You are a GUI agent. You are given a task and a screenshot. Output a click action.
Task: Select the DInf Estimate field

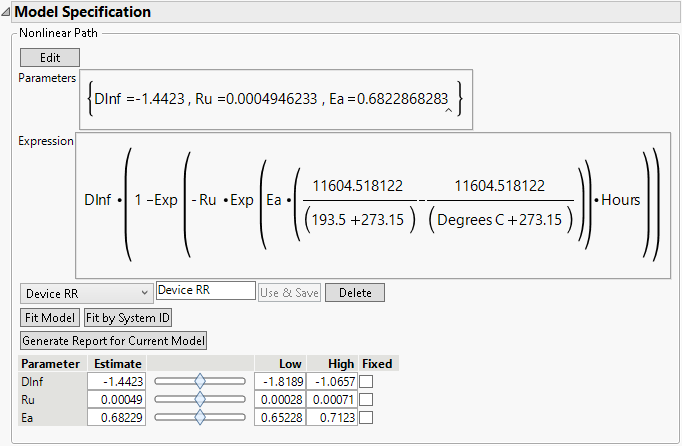(117, 381)
